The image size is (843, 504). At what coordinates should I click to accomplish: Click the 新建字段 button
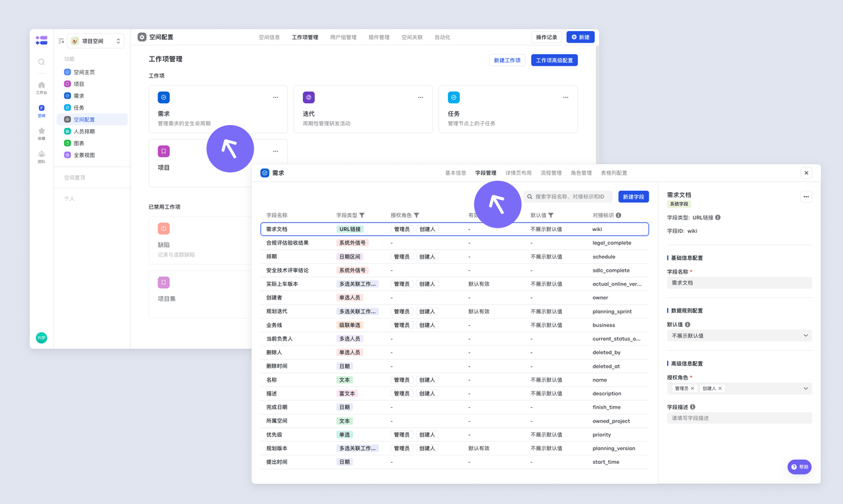pos(634,197)
